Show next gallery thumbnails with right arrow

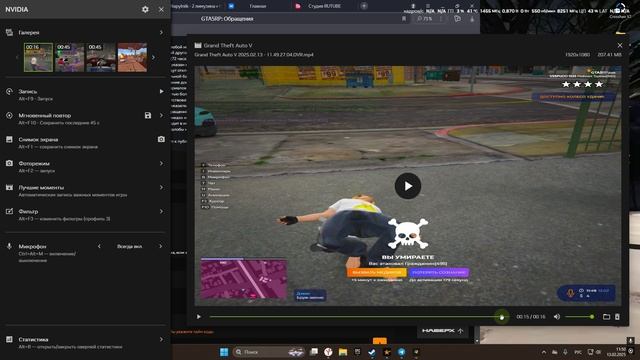point(153,58)
